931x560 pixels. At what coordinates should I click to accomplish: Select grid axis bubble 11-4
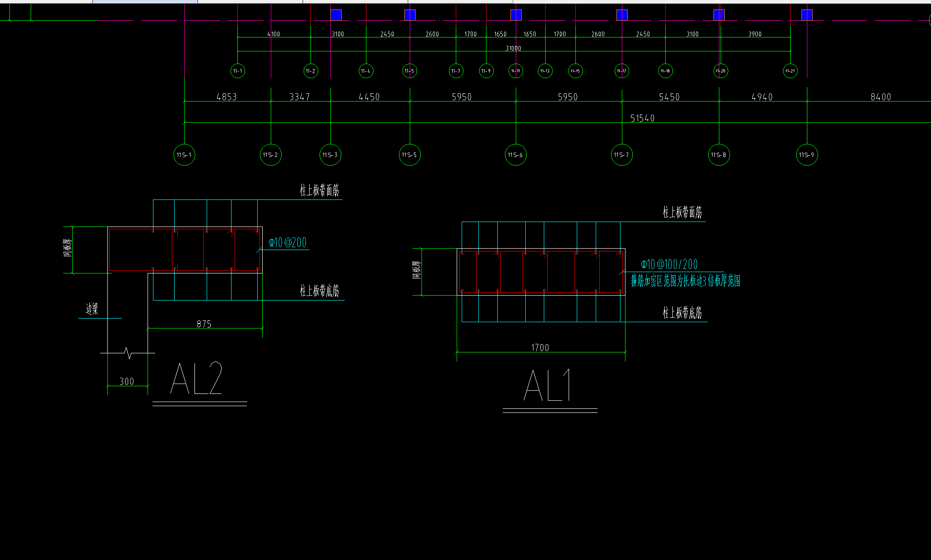[x=366, y=71]
